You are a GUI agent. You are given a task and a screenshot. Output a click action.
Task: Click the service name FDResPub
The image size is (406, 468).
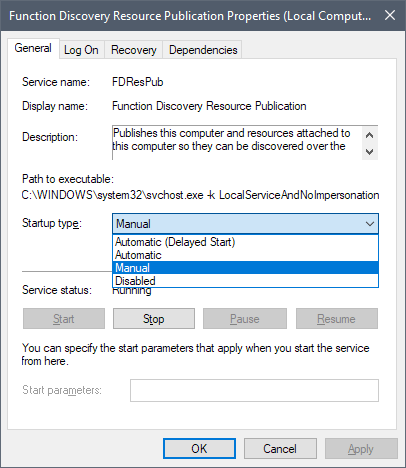(138, 82)
